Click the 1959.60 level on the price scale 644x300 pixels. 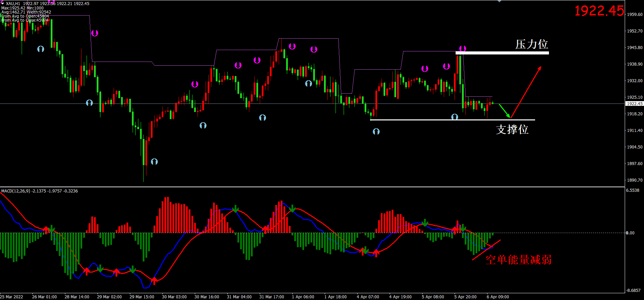635,15
